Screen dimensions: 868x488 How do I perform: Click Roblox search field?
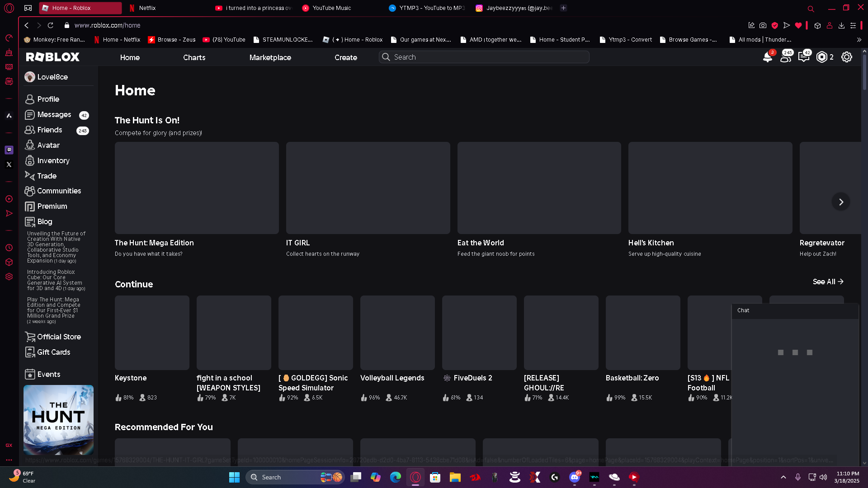(484, 57)
